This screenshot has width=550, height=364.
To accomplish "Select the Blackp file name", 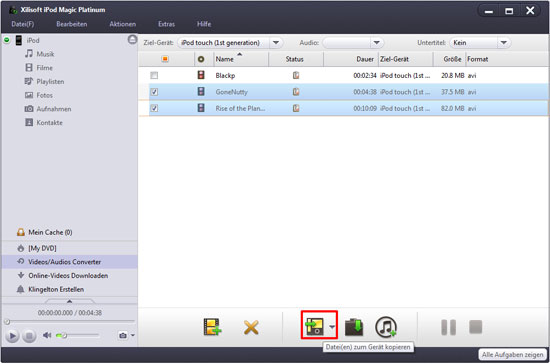I will (225, 75).
